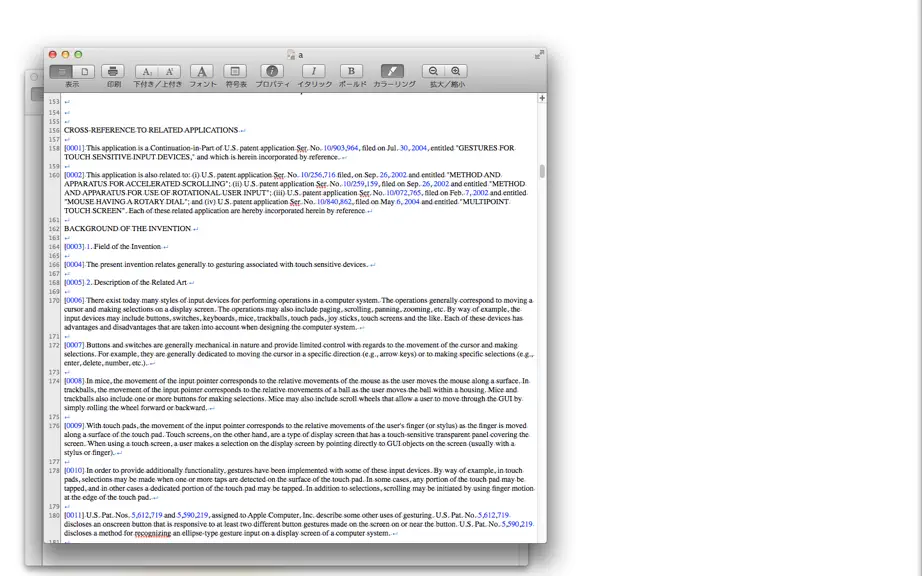Click paragraph marker [0002]
Viewport: 922px width, 576px height.
(x=74, y=175)
